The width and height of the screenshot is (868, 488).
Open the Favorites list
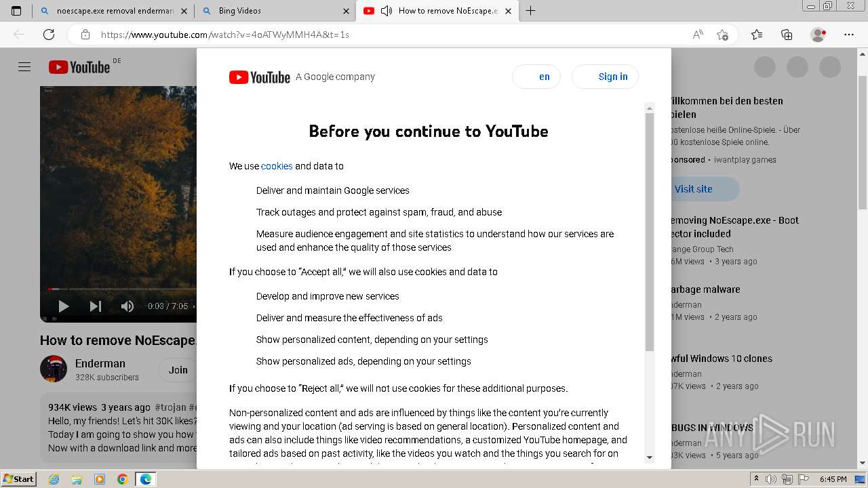(x=757, y=35)
